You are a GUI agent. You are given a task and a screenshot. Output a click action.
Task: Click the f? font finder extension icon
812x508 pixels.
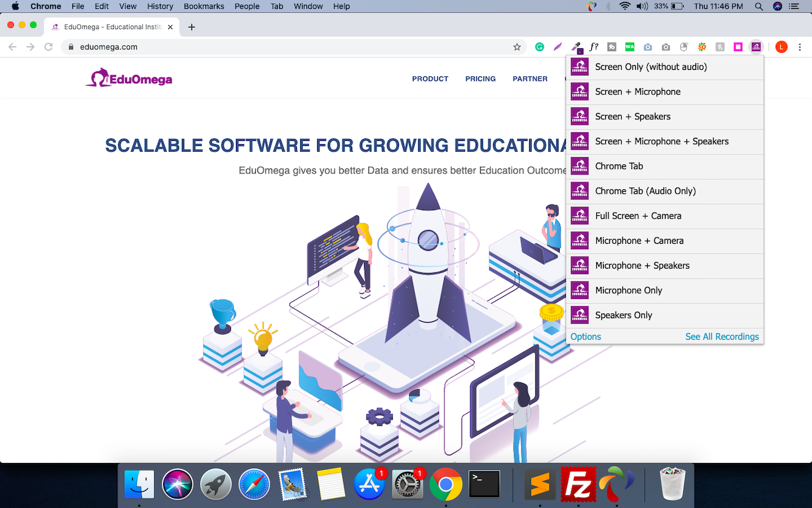(594, 46)
